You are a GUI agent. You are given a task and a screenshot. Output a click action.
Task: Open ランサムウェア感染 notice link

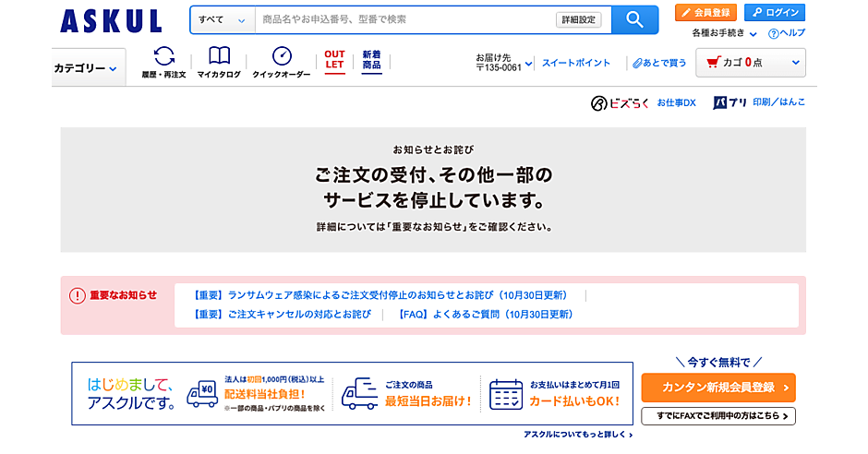380,295
